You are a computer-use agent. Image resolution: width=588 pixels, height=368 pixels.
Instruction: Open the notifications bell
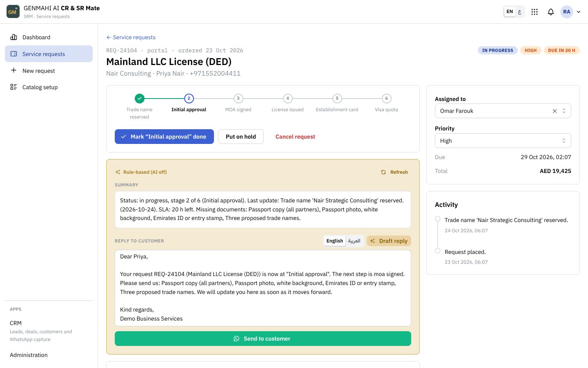click(551, 12)
